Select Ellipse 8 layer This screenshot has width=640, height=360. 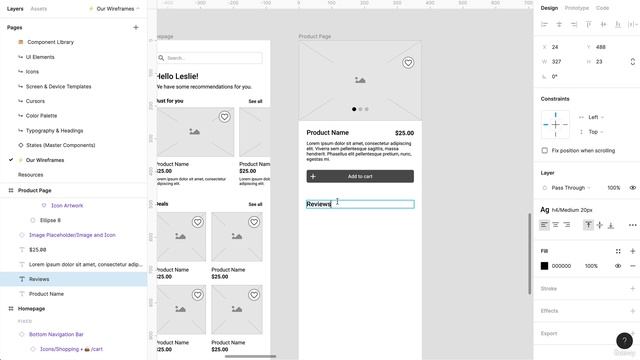pyautogui.click(x=50, y=220)
